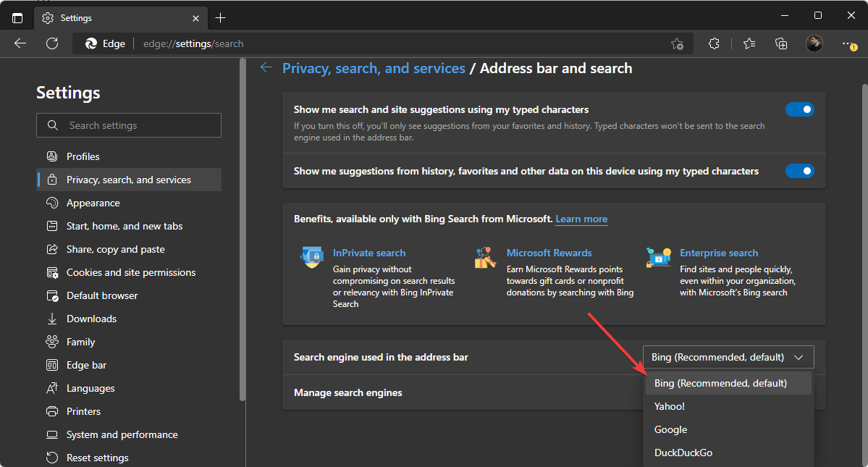Click the Search settings input field
The image size is (868, 467).
point(129,125)
